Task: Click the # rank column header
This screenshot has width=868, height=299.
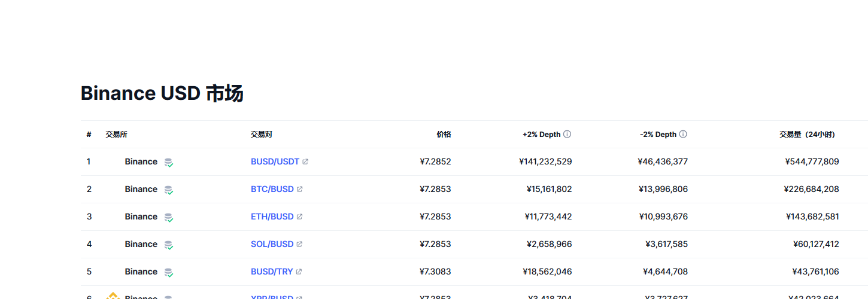Action: point(89,135)
